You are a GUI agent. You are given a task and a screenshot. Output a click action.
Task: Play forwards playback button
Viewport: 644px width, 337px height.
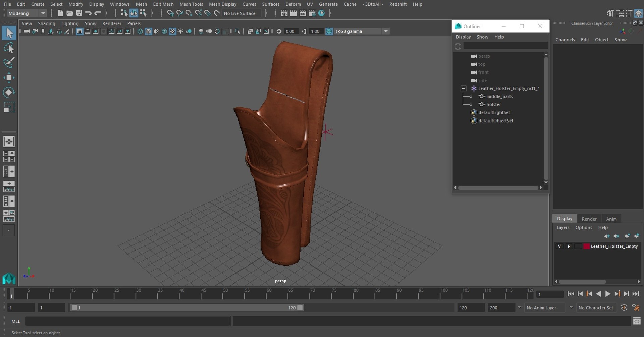tap(608, 294)
